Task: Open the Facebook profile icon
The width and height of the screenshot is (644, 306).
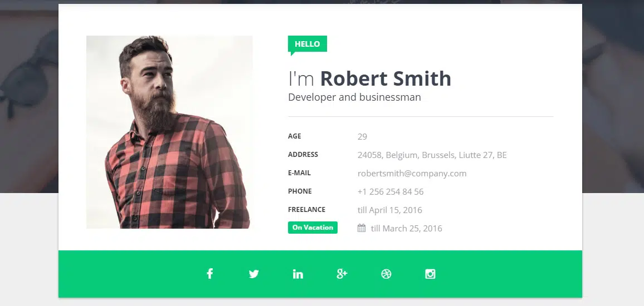Action: pyautogui.click(x=210, y=274)
